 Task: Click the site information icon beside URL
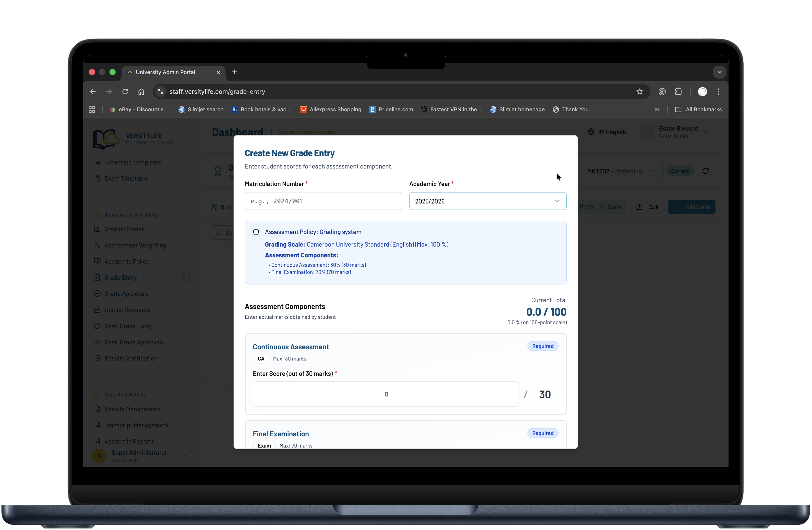160,92
